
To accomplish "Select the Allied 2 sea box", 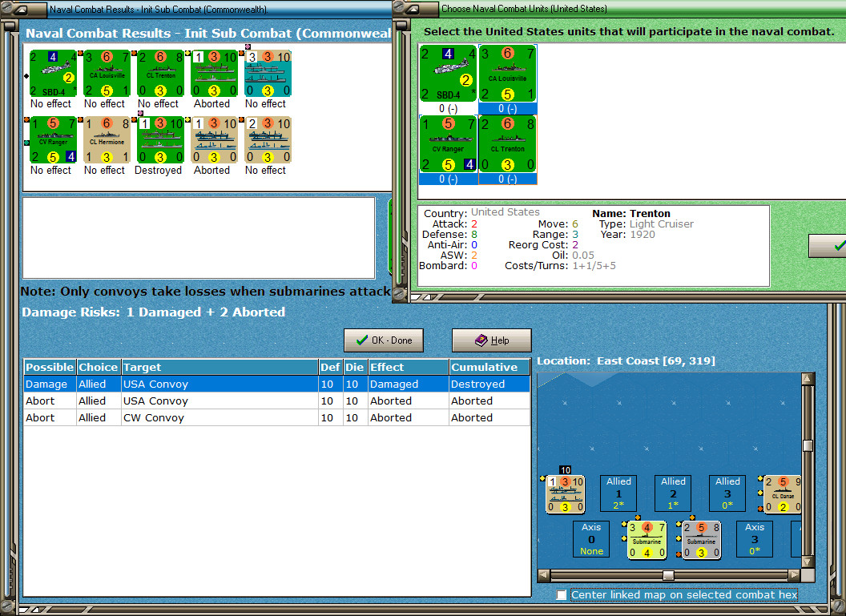I will 673,493.
